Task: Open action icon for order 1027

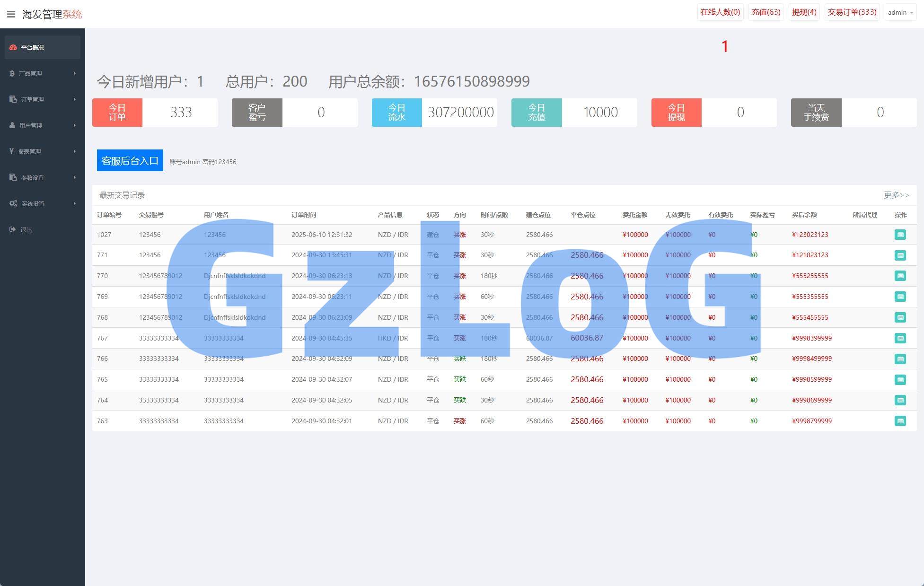Action: tap(900, 235)
